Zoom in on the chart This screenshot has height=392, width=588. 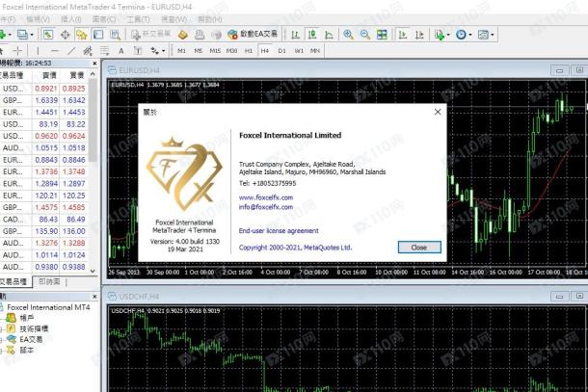point(348,35)
